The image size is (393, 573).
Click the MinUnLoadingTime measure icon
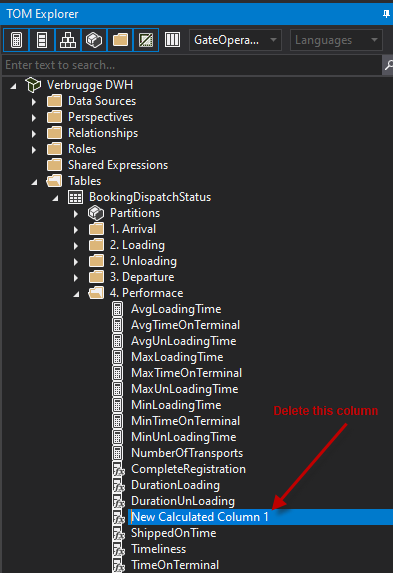click(117, 437)
